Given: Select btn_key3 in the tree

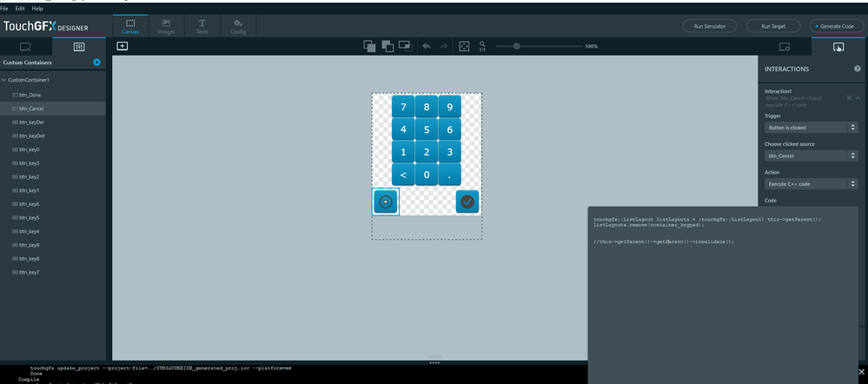Looking at the screenshot, I should [x=53, y=163].
